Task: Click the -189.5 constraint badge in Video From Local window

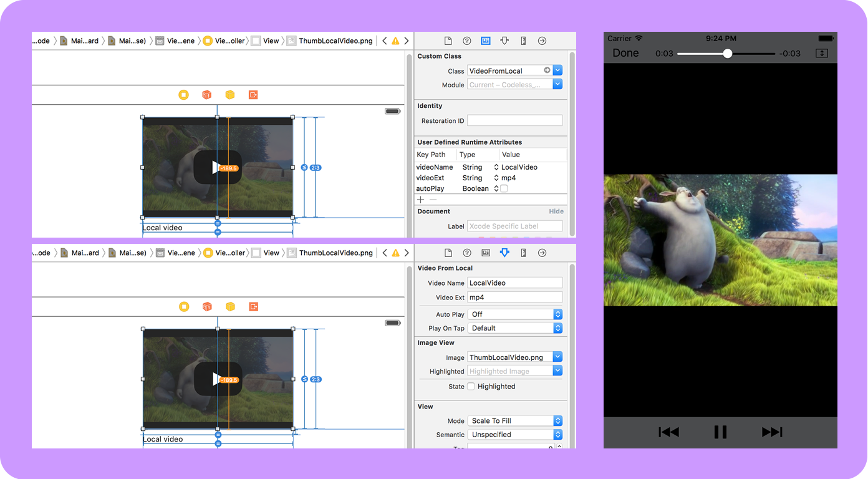Action: (x=229, y=380)
